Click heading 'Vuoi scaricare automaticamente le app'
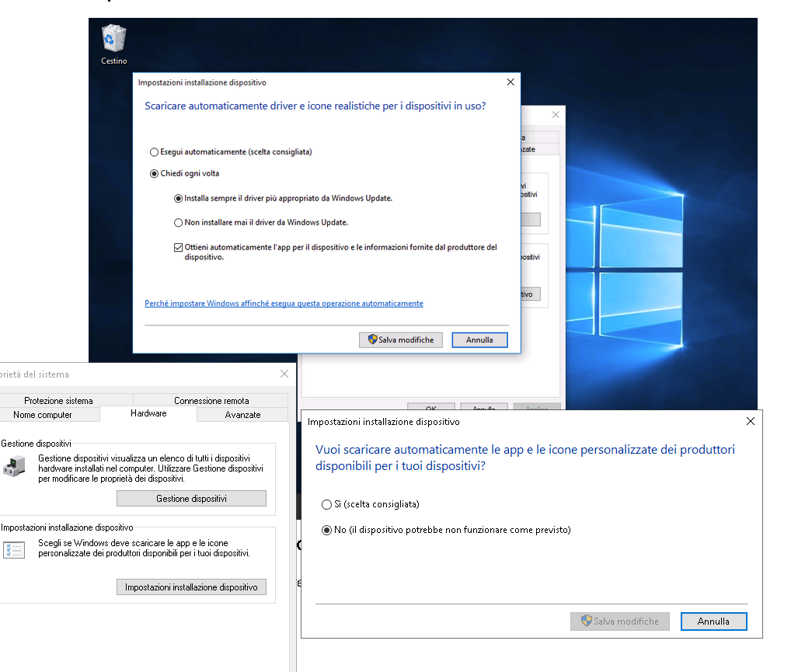This screenshot has height=672, width=812. click(x=525, y=458)
